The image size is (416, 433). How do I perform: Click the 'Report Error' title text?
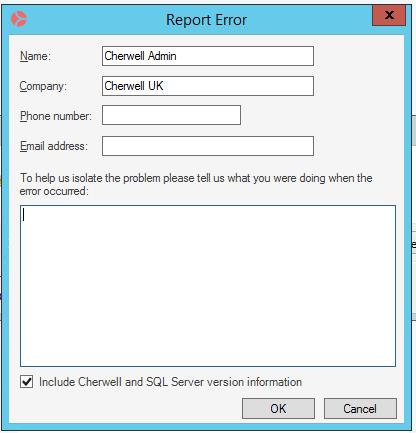(x=206, y=20)
